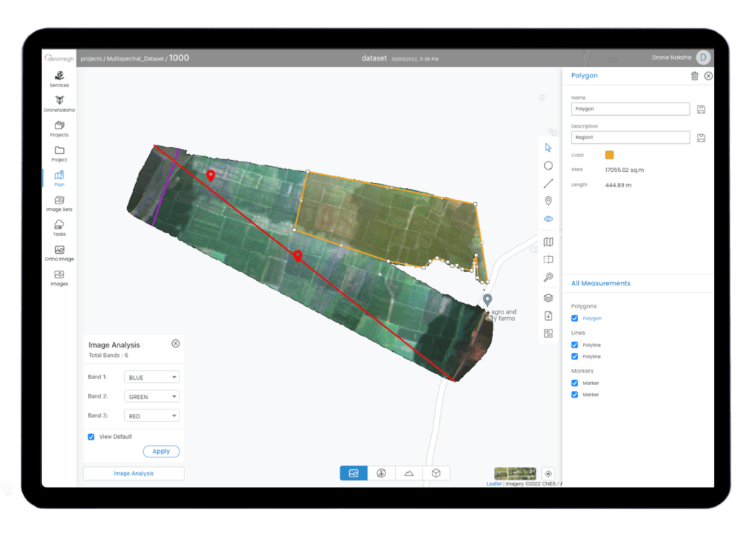756x540 pixels.
Task: Toggle the eye visibility tool
Action: click(548, 219)
